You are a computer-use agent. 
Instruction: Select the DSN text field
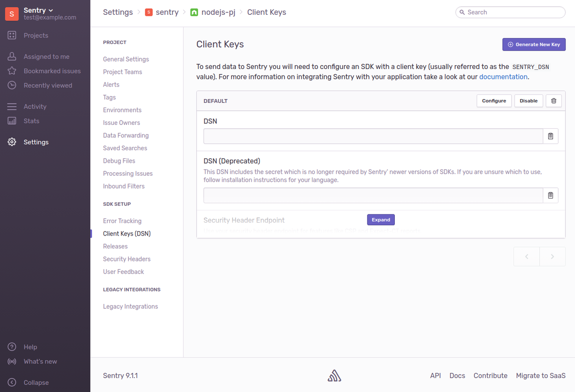coord(373,136)
